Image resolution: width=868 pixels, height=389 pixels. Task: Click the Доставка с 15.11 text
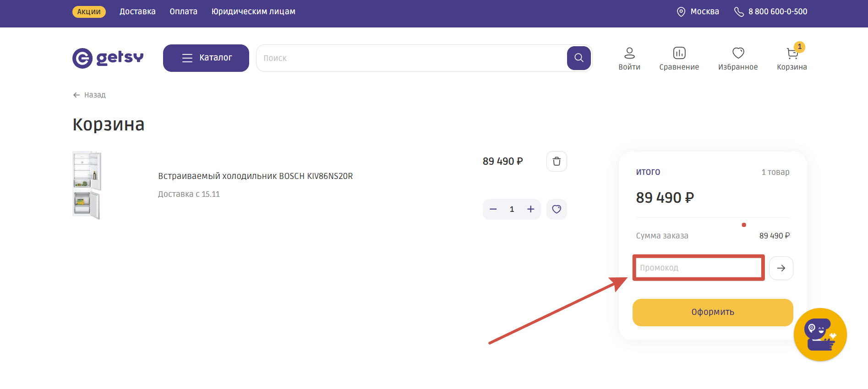[189, 194]
